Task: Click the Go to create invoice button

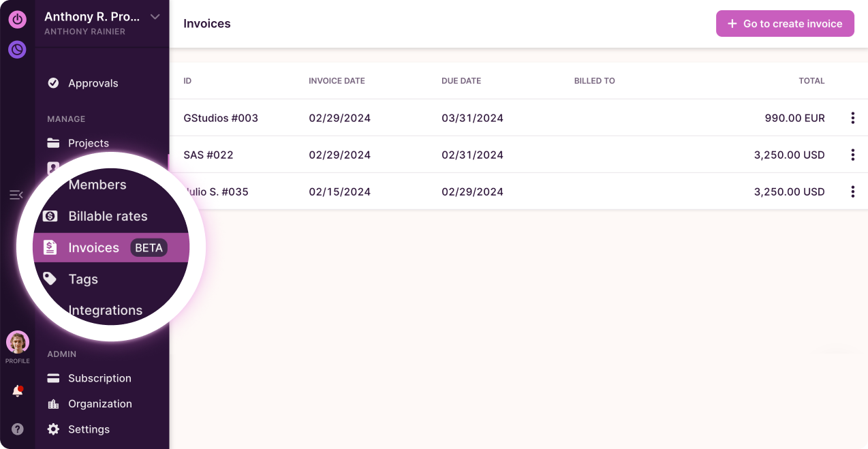Action: point(785,23)
